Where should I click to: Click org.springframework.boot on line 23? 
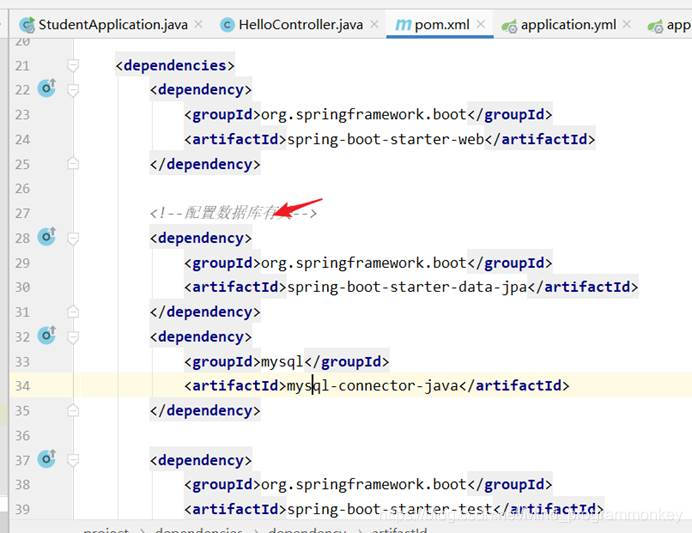tap(364, 115)
